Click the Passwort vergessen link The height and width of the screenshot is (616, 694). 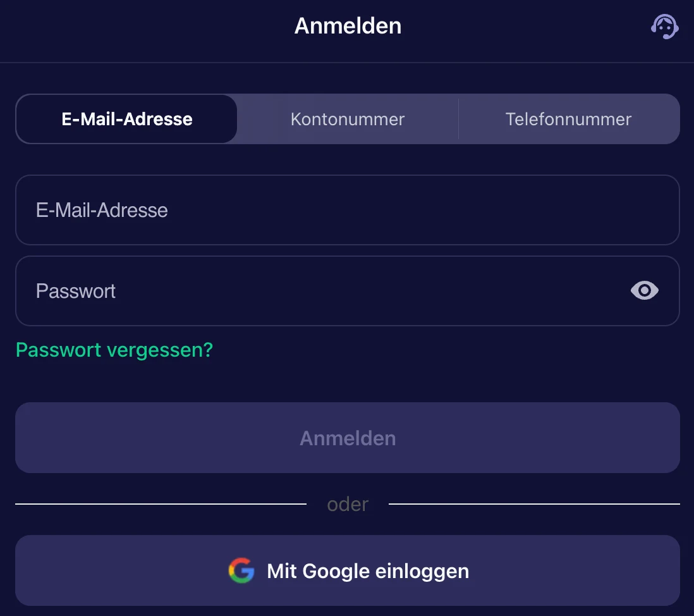point(114,350)
